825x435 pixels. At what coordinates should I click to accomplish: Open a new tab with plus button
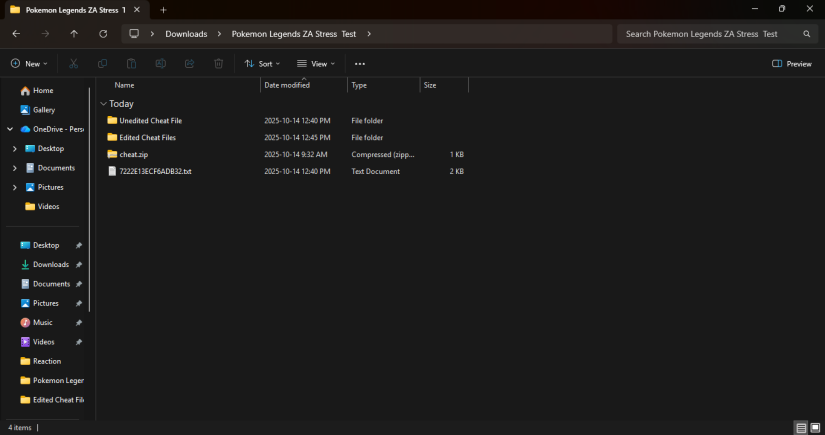[x=163, y=9]
